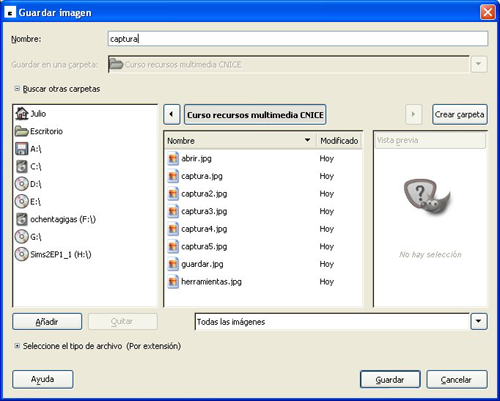Select the A:\ floppy drive icon
Screen dimensions: 500x401
[x=22, y=149]
